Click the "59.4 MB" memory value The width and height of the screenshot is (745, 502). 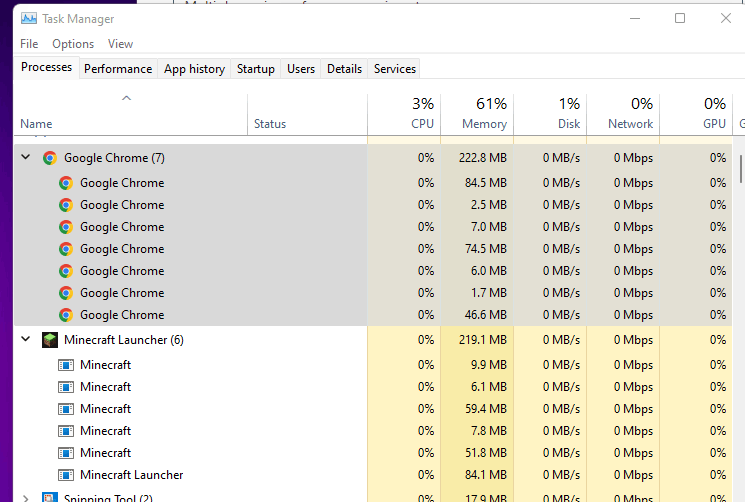point(486,408)
